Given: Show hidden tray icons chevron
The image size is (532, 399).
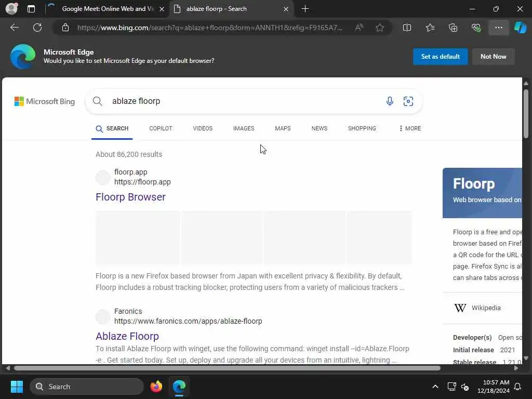Looking at the screenshot, I should [x=435, y=387].
